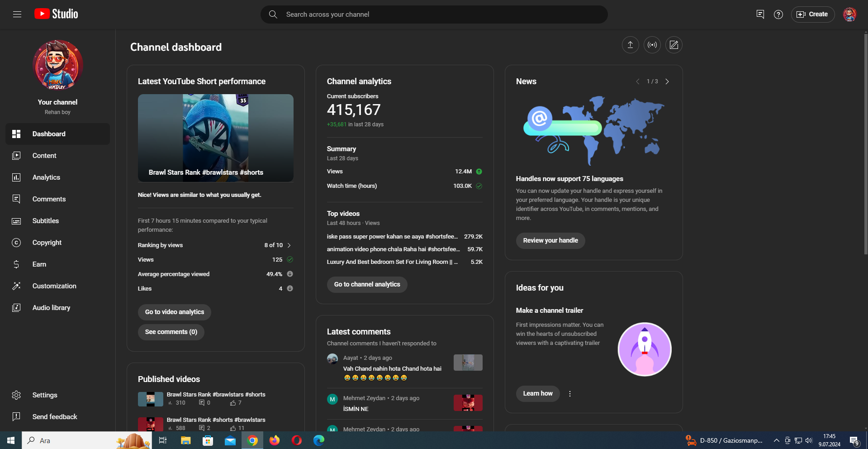Screen dimensions: 868x449
Task: Open Task View on the taskbar
Action: pos(163,440)
